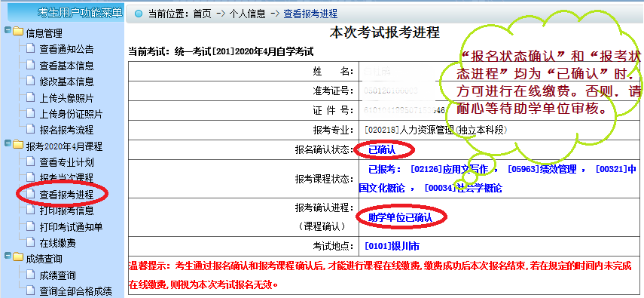Open 上传身份证照片 menu item
Image resolution: width=644 pixels, height=298 pixels.
tap(71, 114)
